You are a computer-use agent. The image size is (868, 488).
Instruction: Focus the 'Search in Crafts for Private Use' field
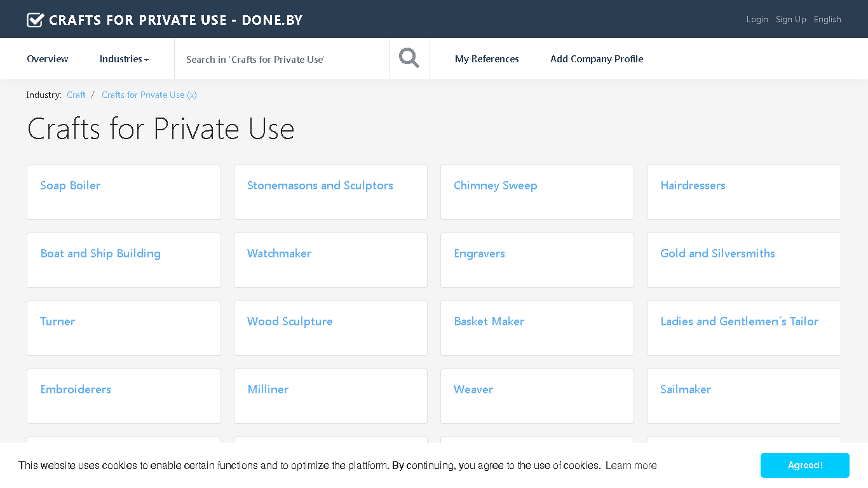282,59
